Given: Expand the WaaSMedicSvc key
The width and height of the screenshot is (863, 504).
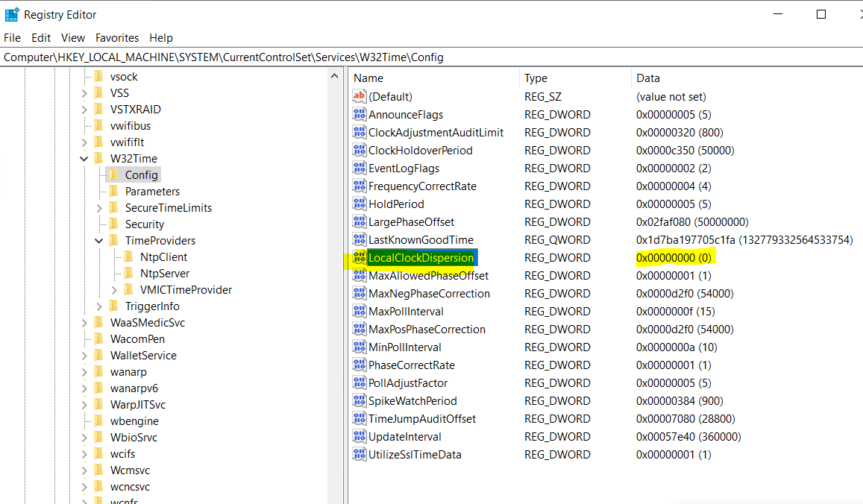Looking at the screenshot, I should tap(84, 323).
